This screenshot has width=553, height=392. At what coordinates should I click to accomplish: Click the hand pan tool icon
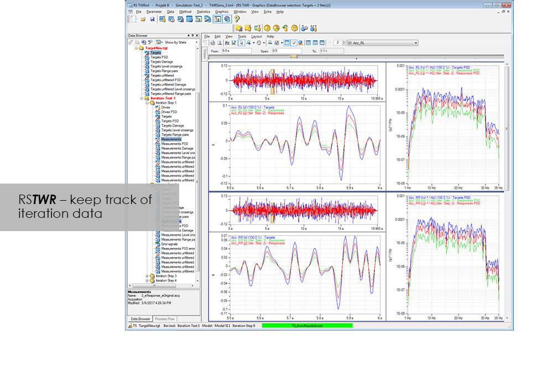pos(258,43)
